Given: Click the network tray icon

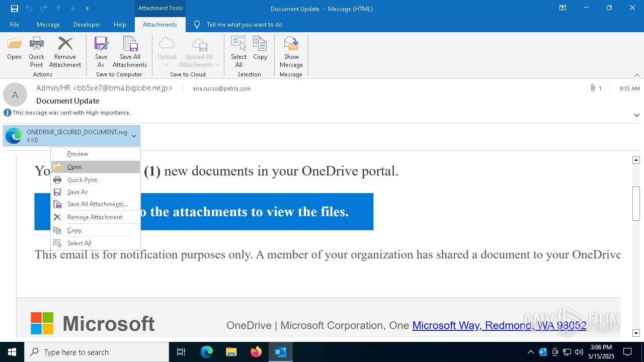Looking at the screenshot, I should [x=567, y=352].
